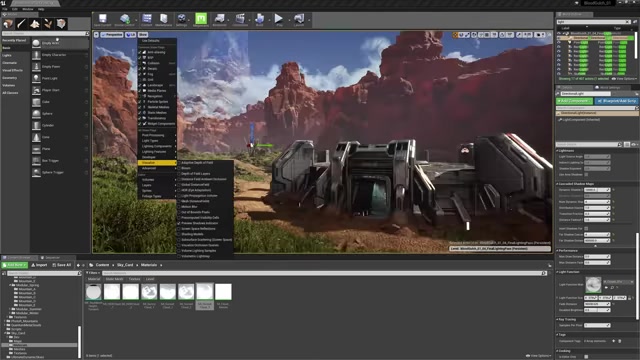The width and height of the screenshot is (640, 360).
Task: Open viewport options dropdown arrow
Action: [x=96, y=35]
